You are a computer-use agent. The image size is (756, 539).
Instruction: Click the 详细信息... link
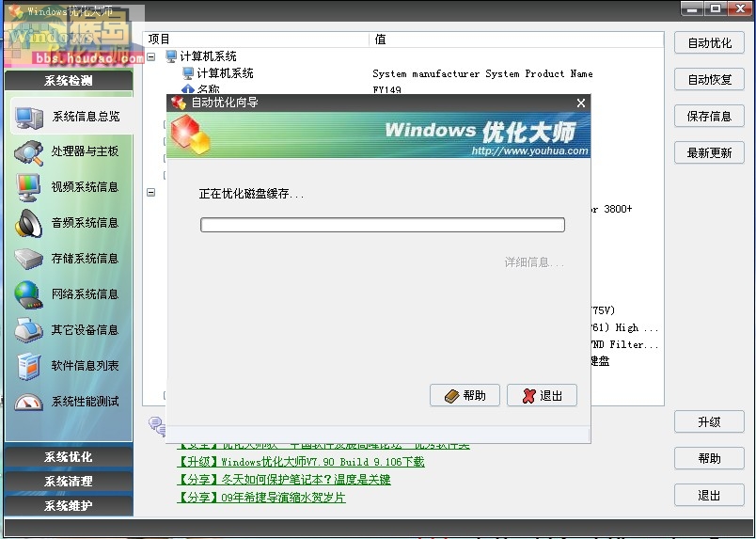534,262
